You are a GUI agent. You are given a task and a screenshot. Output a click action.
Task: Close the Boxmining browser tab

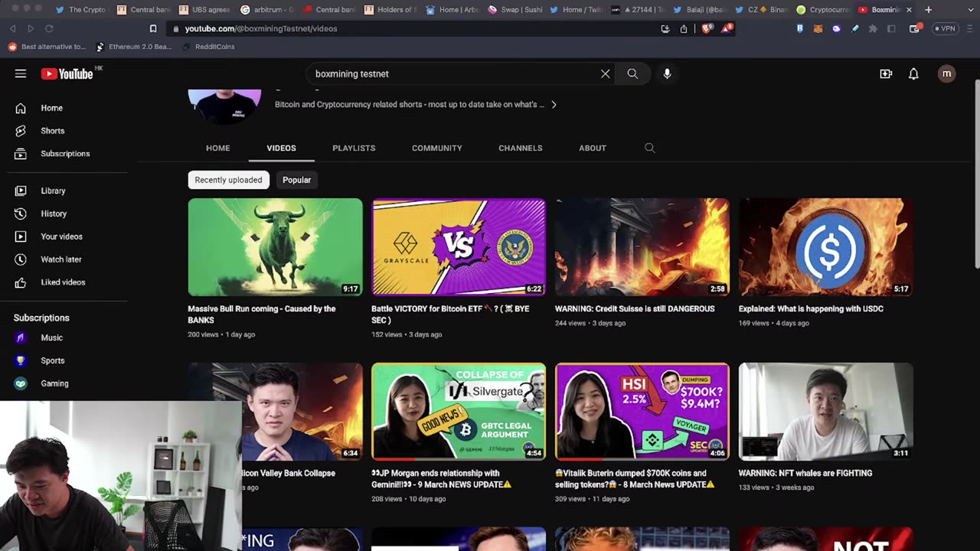[909, 10]
